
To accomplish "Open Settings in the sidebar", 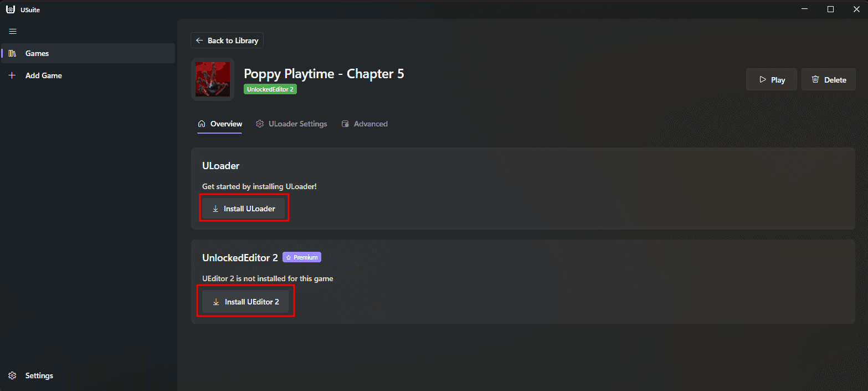I will point(88,375).
